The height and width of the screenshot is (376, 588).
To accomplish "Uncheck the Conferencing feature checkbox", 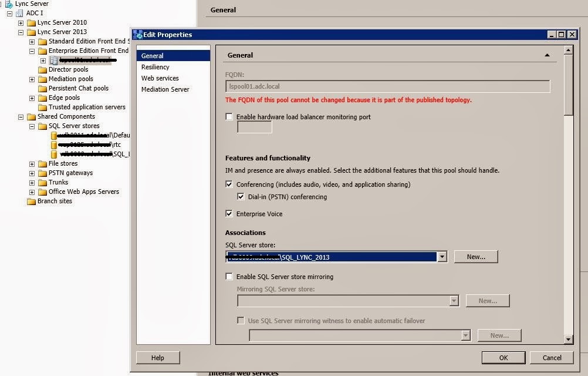I will 229,184.
